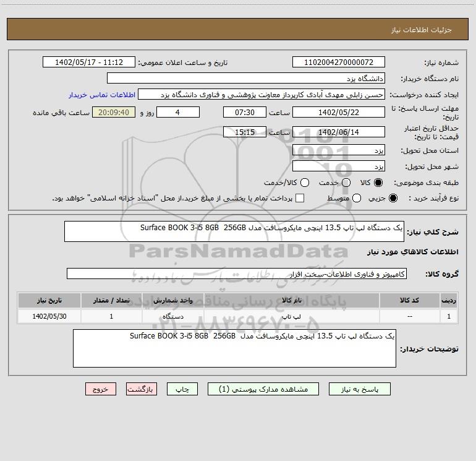The width and height of the screenshot is (476, 461).
Task: Click the date cell 1402/05/30
Action: (49, 316)
